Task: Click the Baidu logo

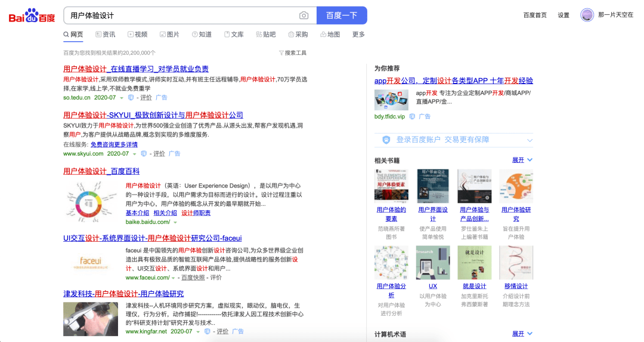Action: point(32,16)
